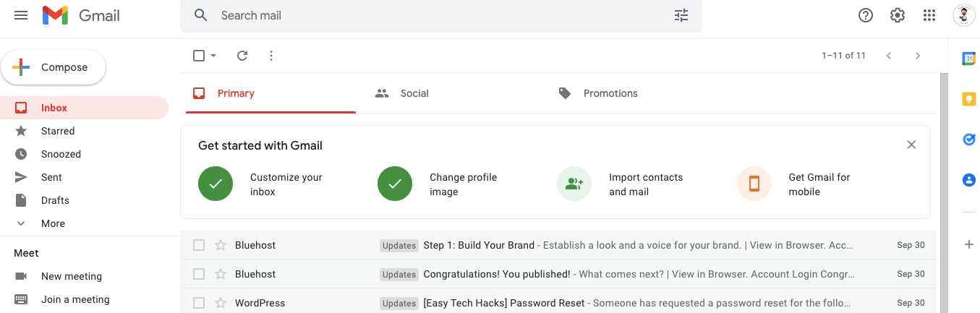980x313 pixels.
Task: Star the WordPress Password Reset email
Action: click(x=221, y=303)
